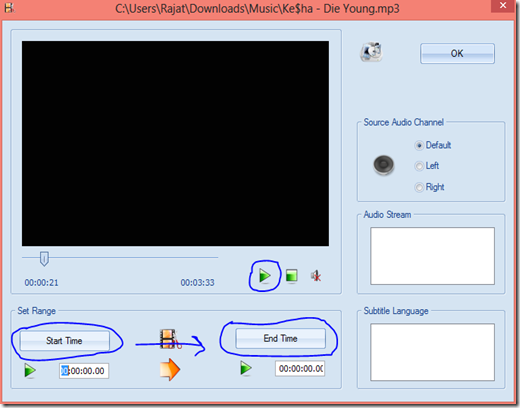Close the dialog window
Viewport: 520px width, 408px height.
(x=503, y=6)
